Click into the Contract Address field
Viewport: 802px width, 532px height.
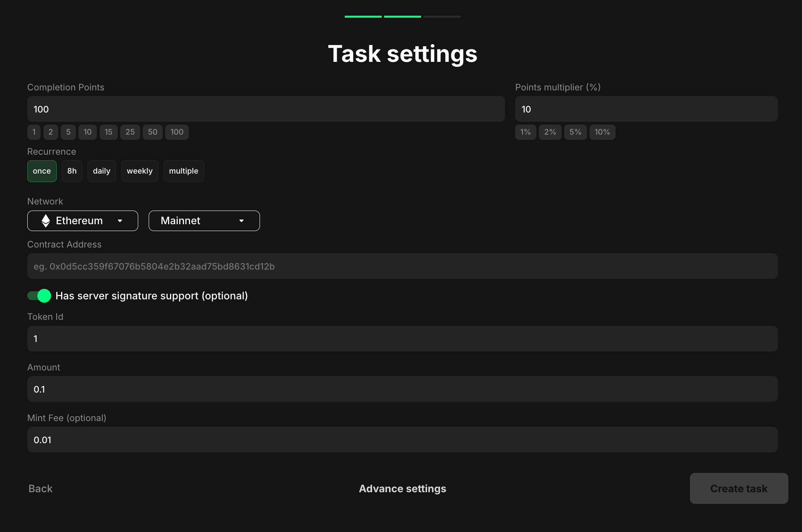pos(403,266)
